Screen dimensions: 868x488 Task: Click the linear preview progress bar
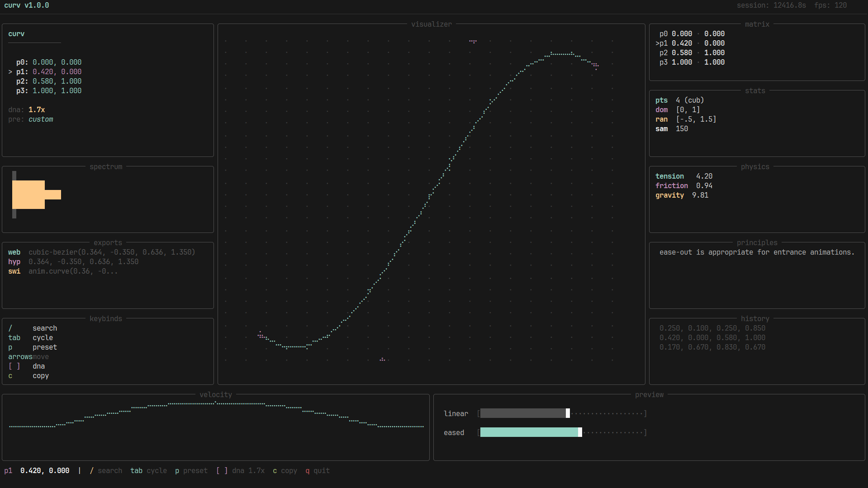pos(562,413)
